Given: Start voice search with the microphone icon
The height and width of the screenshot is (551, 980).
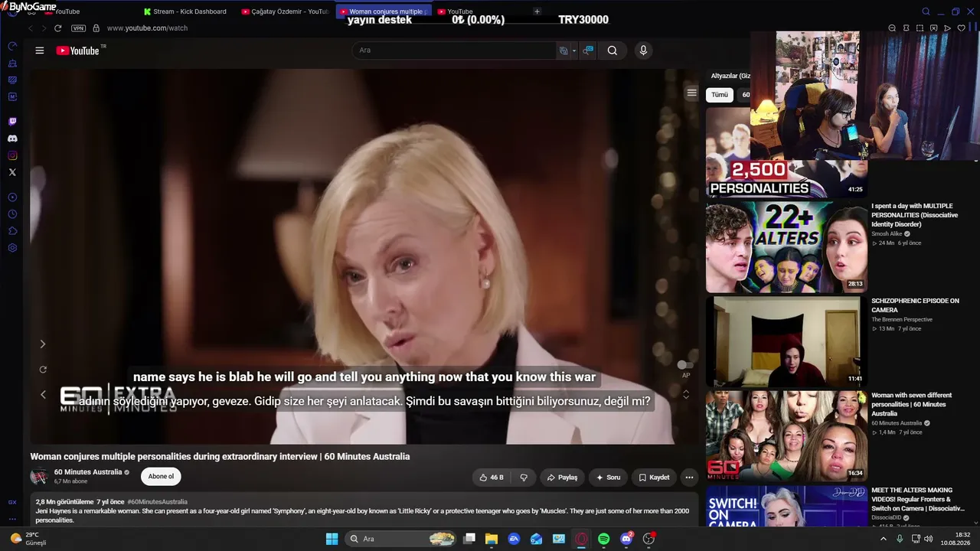Looking at the screenshot, I should (x=643, y=51).
